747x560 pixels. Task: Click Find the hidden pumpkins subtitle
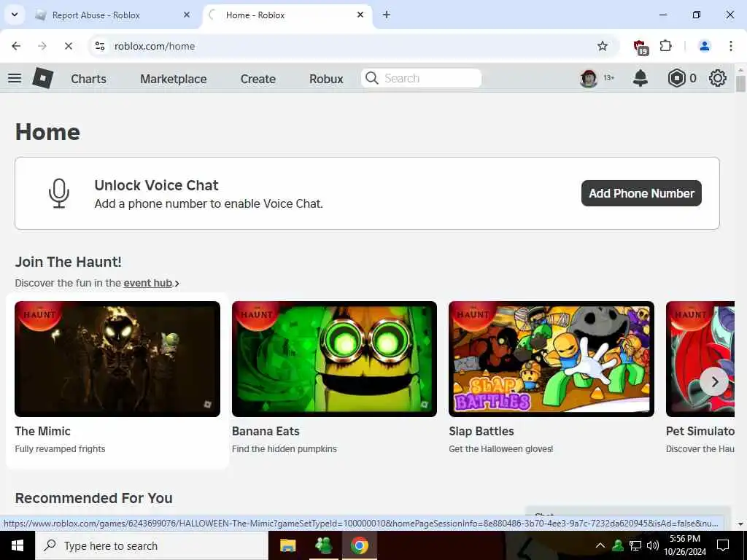coord(285,449)
